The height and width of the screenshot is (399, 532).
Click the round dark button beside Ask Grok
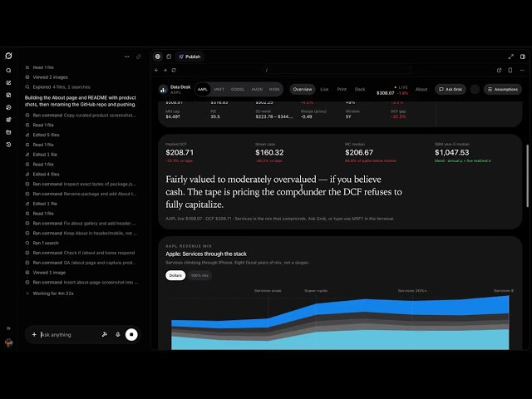tap(475, 89)
